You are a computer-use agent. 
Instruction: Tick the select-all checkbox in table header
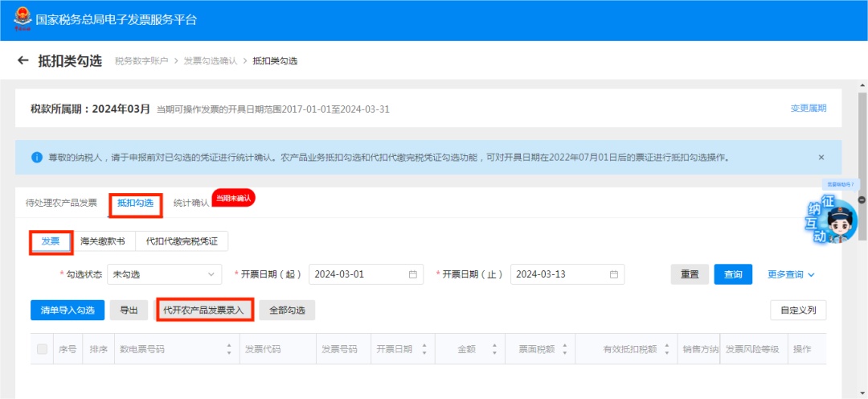(x=42, y=349)
